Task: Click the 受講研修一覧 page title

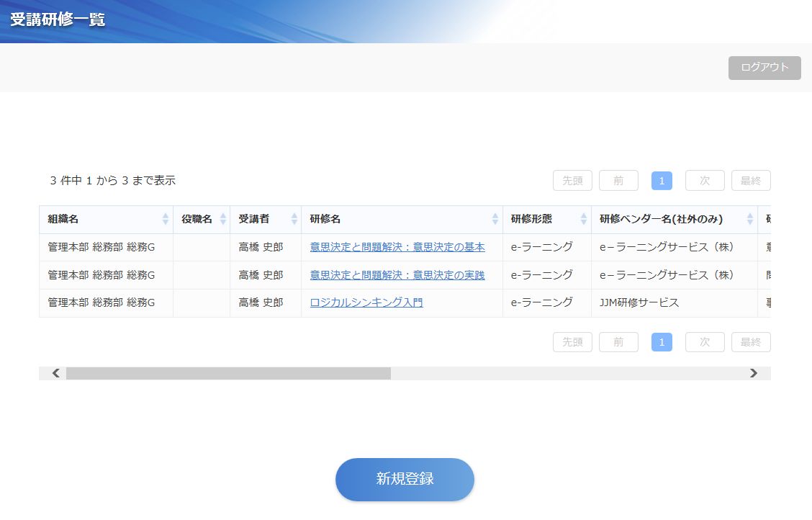Action: [58, 19]
